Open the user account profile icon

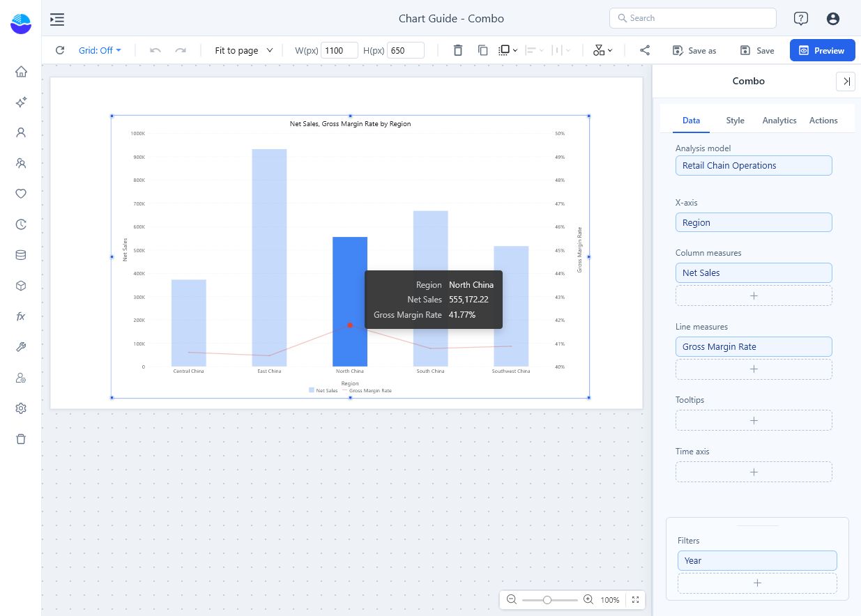click(x=832, y=19)
